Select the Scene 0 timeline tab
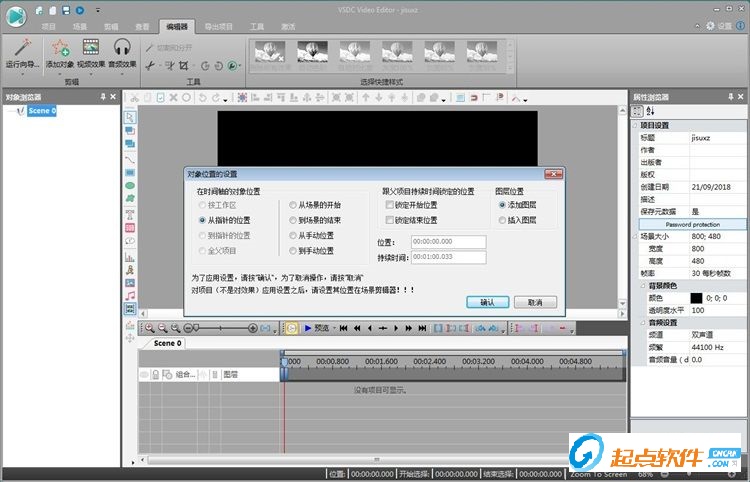The width and height of the screenshot is (750, 482). (x=167, y=343)
